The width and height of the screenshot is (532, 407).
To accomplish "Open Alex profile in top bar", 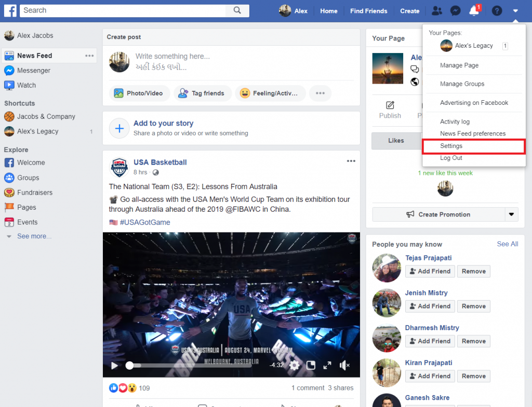I will [x=293, y=11].
